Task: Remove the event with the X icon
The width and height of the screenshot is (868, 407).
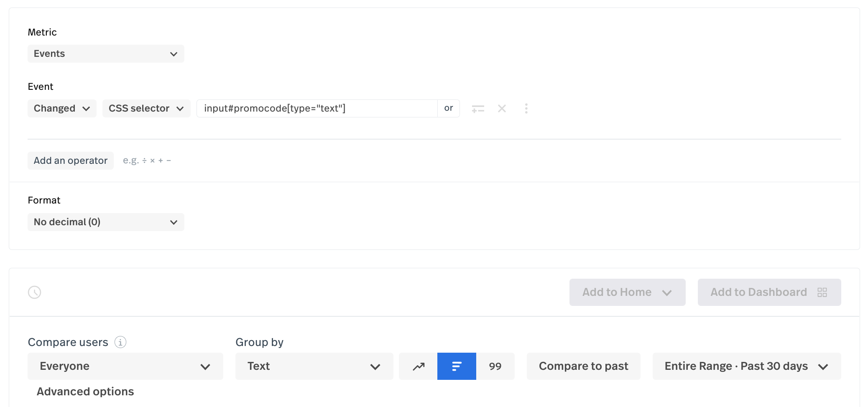Action: click(x=502, y=109)
